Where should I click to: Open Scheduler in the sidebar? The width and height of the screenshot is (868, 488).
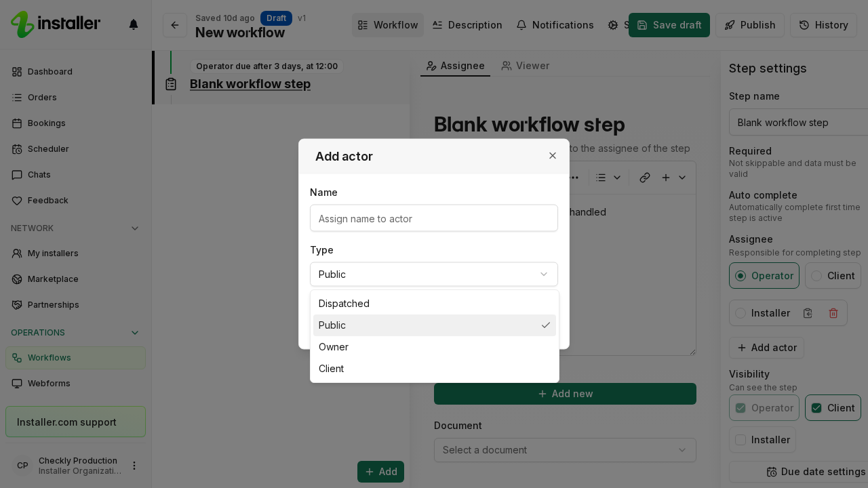click(x=75, y=149)
